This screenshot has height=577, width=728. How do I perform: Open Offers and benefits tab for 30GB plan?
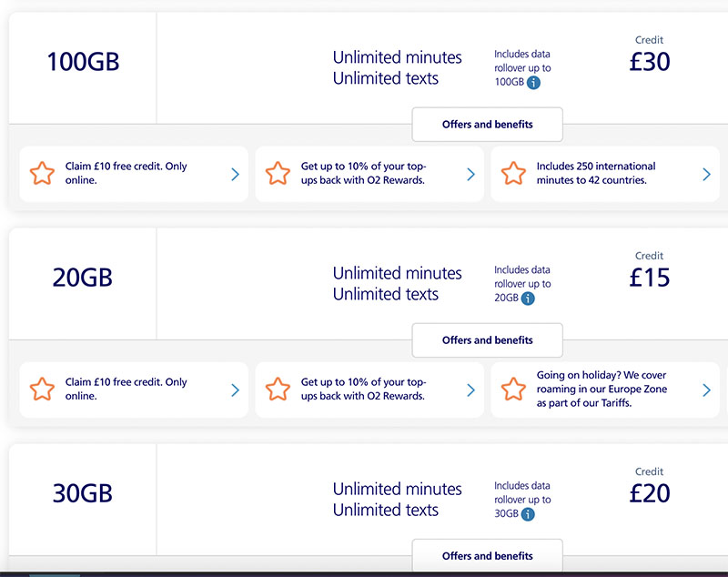tap(487, 556)
